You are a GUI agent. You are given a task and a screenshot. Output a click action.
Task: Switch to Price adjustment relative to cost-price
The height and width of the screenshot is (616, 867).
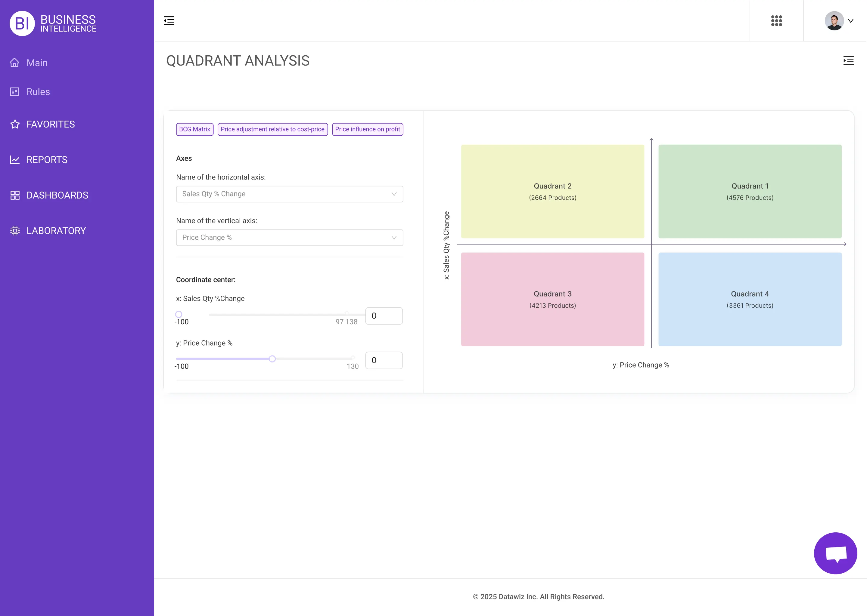click(x=272, y=129)
